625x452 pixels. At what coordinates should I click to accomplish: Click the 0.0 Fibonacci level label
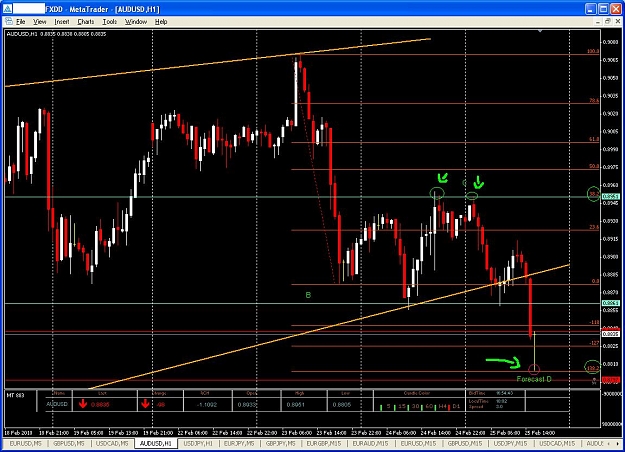(595, 281)
